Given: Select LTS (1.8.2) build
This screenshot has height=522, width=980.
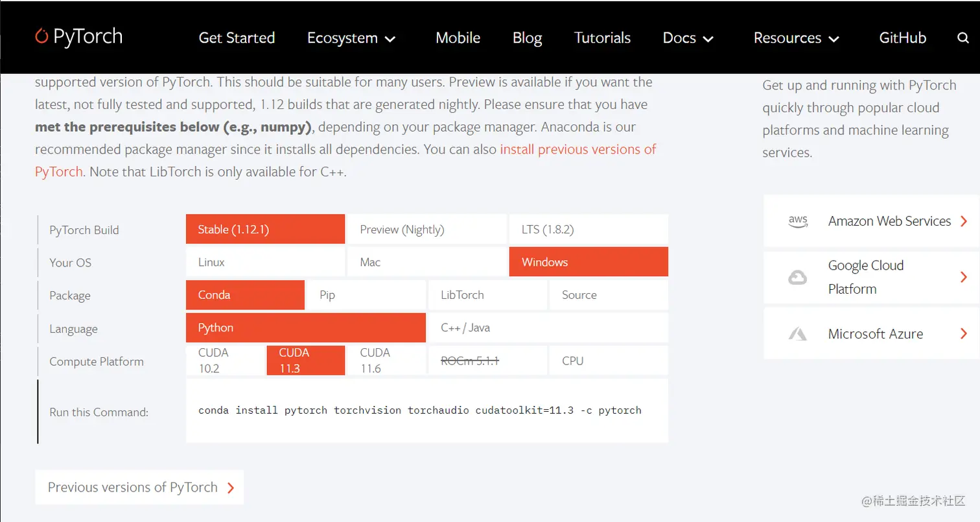Looking at the screenshot, I should [589, 230].
